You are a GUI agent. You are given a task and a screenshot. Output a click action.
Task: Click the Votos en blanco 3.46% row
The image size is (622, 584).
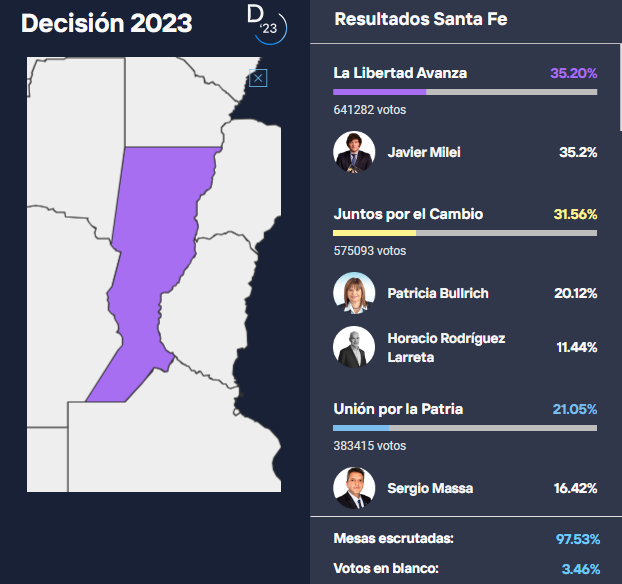coord(466,569)
